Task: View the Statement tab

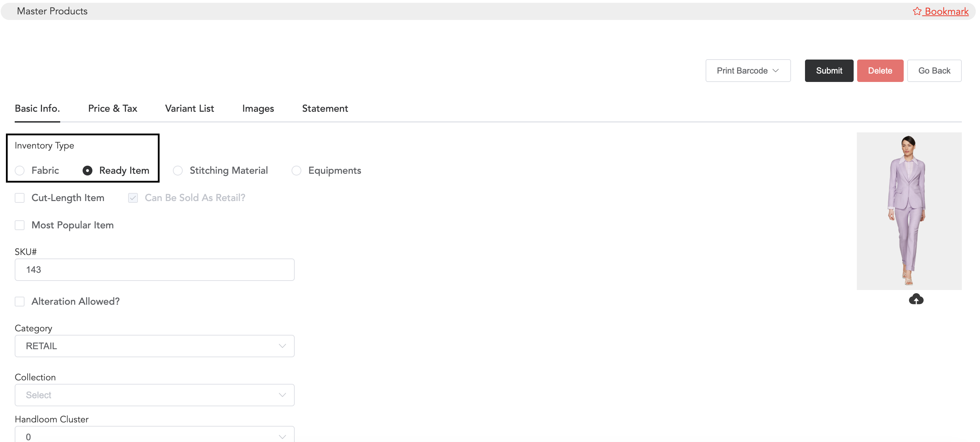Action: 325,109
